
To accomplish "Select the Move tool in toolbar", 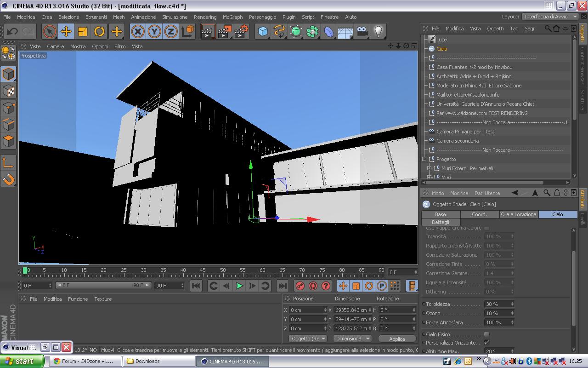I will pyautogui.click(x=66, y=31).
